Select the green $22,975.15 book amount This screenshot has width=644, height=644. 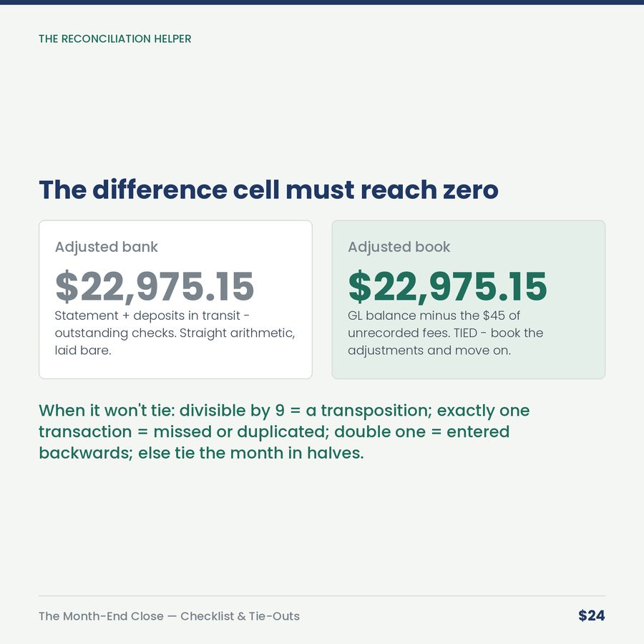pos(447,287)
